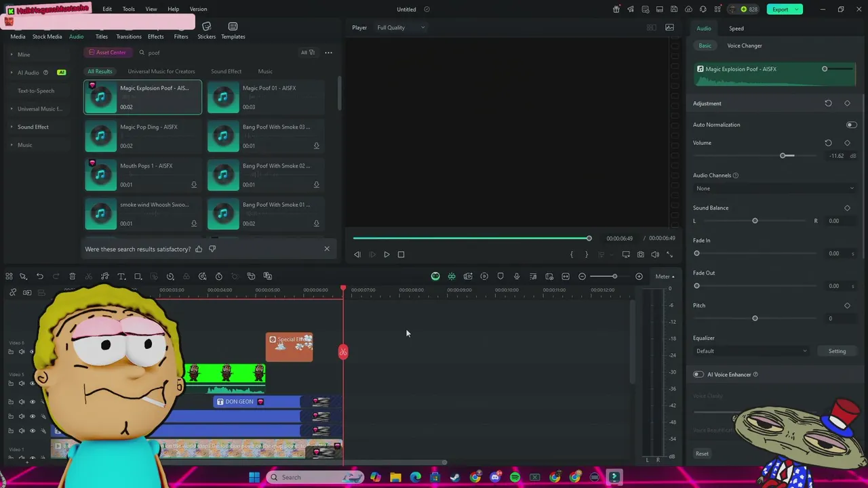This screenshot has width=868, height=488.
Task: Click the zoom in timeline button
Action: point(639,277)
